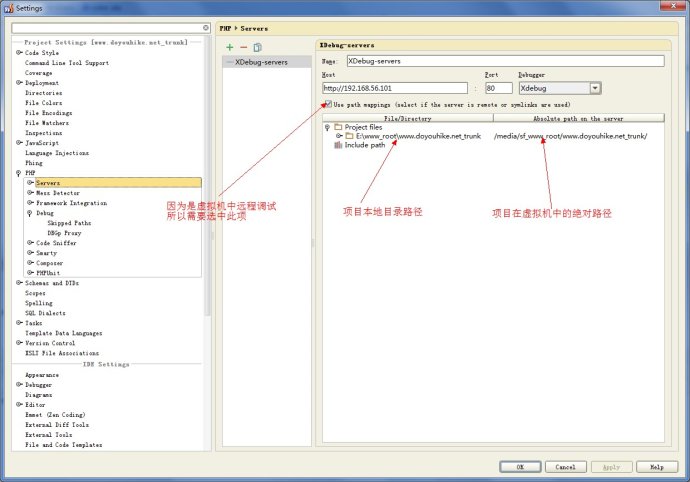The image size is (690, 482).
Task: Open SQL Dialects settings
Action: coord(45,313)
